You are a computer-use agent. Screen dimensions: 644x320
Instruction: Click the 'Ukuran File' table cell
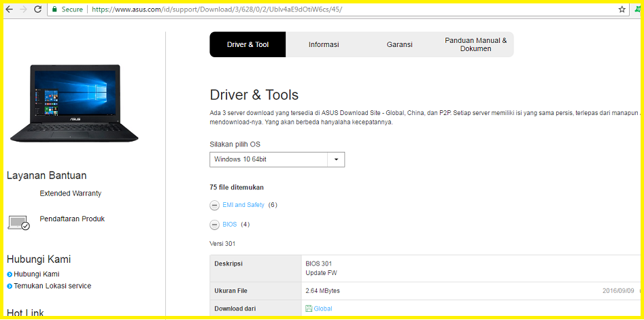pyautogui.click(x=256, y=291)
